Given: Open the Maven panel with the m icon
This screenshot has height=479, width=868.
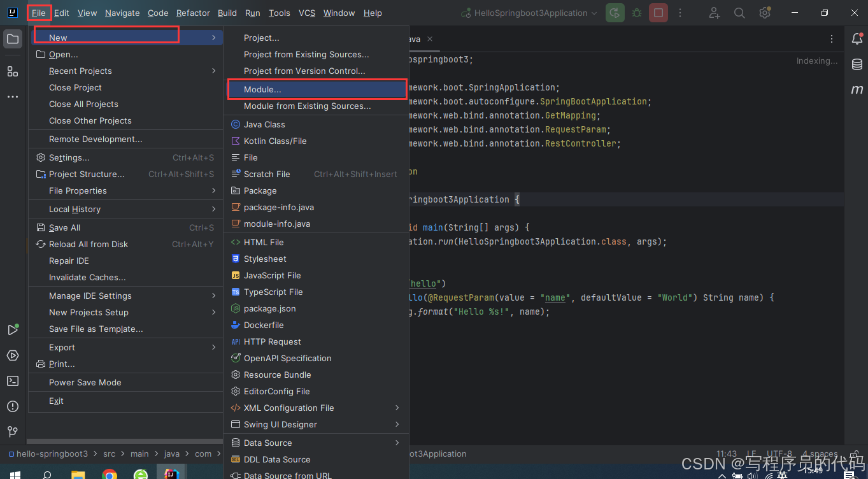Looking at the screenshot, I should 857,90.
